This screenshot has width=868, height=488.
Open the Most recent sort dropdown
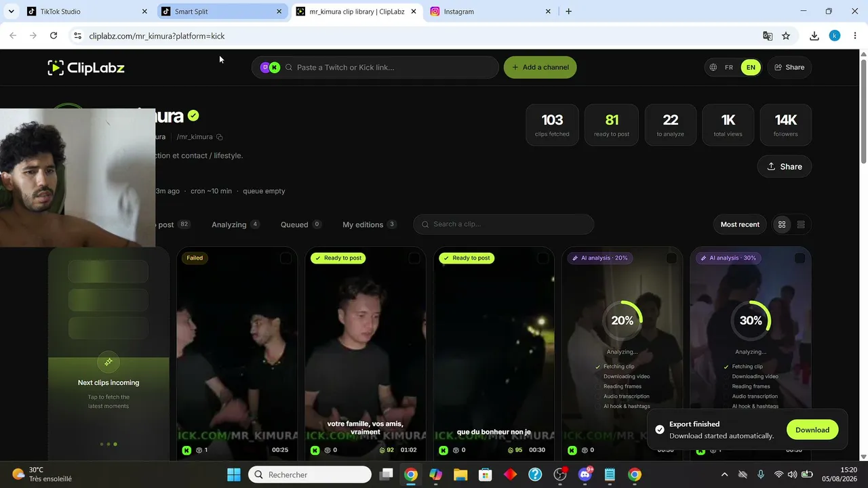(740, 224)
